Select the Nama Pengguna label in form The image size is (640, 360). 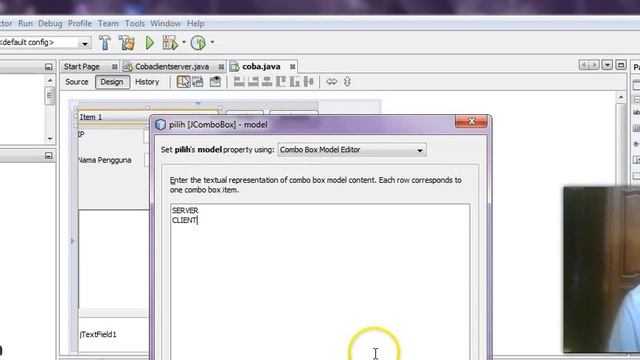(x=105, y=160)
